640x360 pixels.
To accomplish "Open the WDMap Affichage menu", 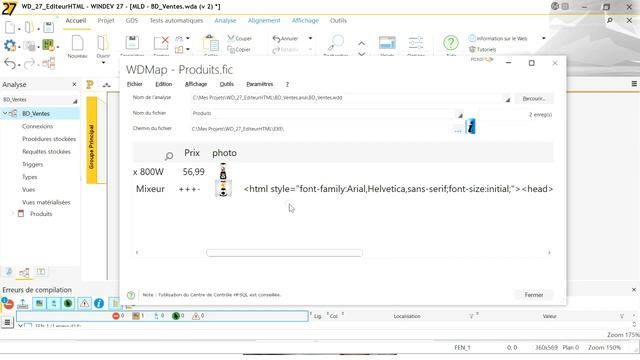I will (x=196, y=84).
